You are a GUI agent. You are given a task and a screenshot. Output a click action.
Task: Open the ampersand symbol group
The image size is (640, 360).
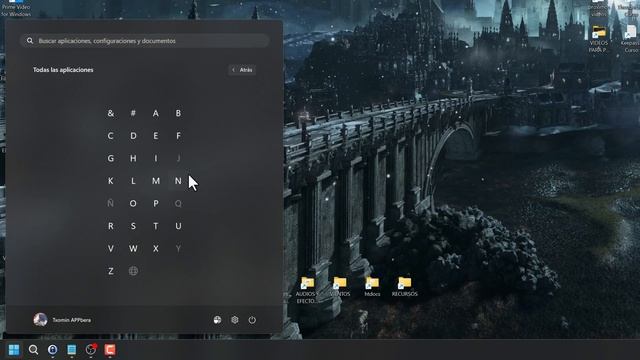111,113
